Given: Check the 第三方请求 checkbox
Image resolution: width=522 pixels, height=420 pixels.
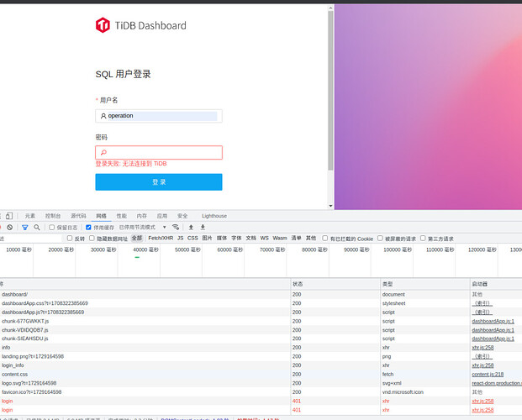Looking at the screenshot, I should tap(423, 239).
